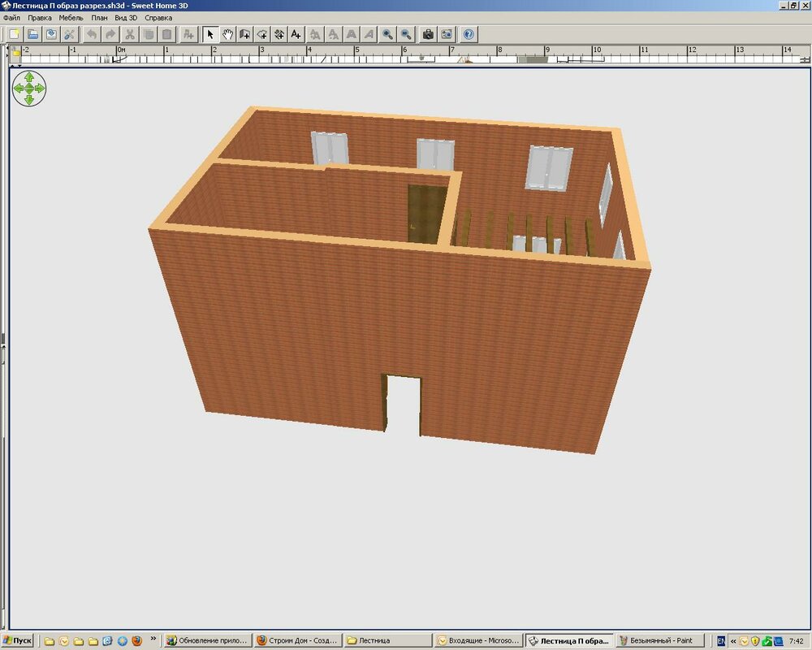
Task: Open a home file with folder icon
Action: tap(32, 34)
